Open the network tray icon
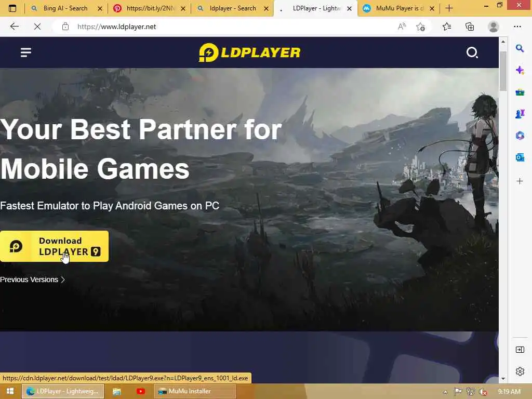 [470, 392]
